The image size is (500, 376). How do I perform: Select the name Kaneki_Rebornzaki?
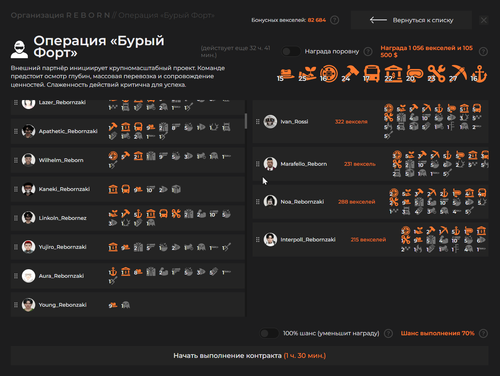(64, 189)
